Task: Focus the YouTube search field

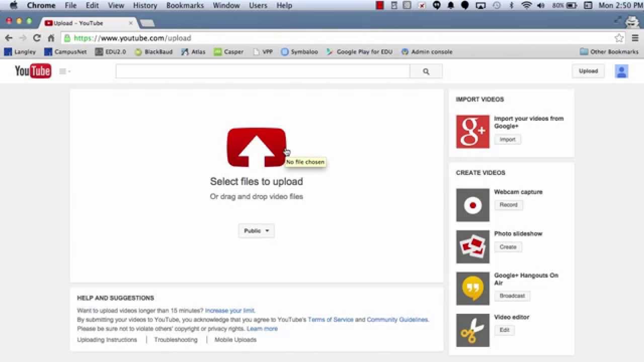Action: 263,71
